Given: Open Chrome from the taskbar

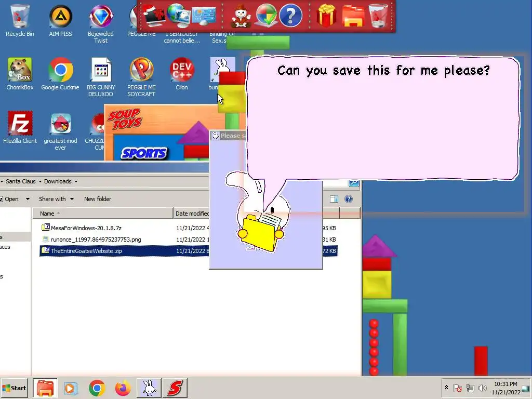Looking at the screenshot, I should point(97,388).
